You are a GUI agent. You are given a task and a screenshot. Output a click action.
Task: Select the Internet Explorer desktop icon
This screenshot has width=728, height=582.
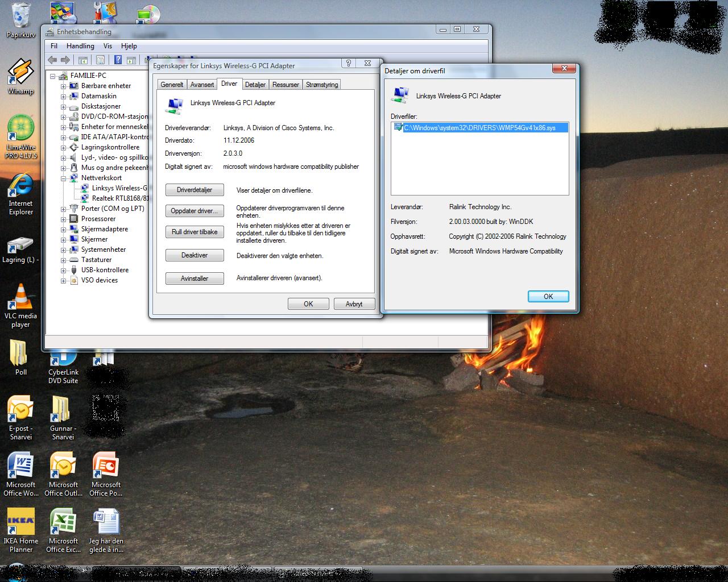(21, 194)
